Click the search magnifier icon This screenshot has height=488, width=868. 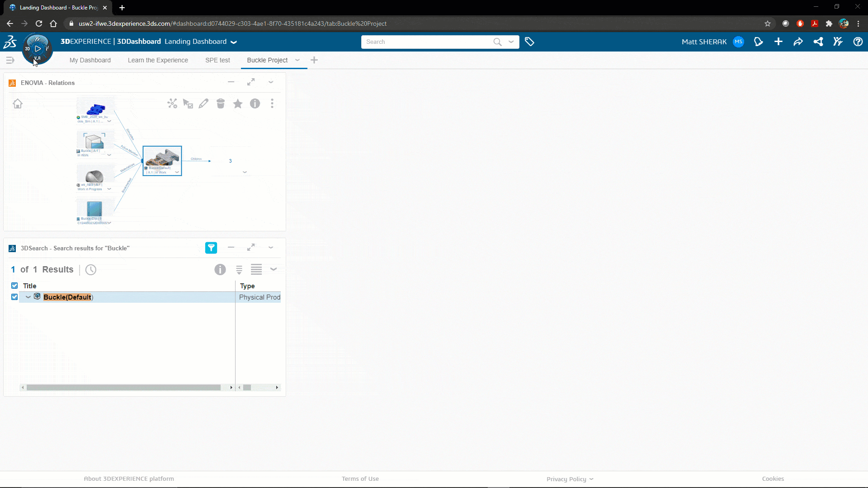point(497,42)
